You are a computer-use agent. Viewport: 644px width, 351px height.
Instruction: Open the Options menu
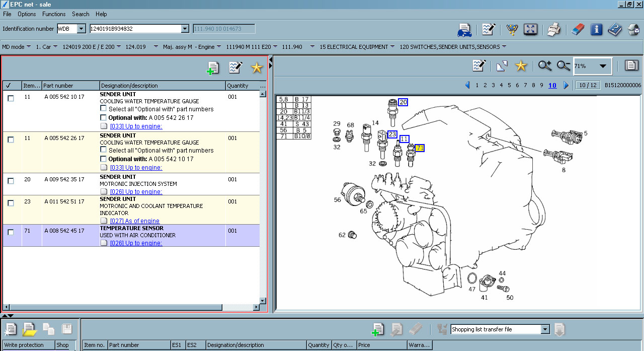click(x=27, y=14)
